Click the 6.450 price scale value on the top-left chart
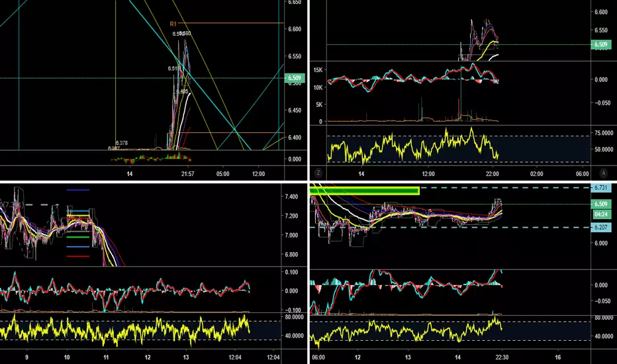The width and height of the screenshot is (617, 364). [295, 111]
